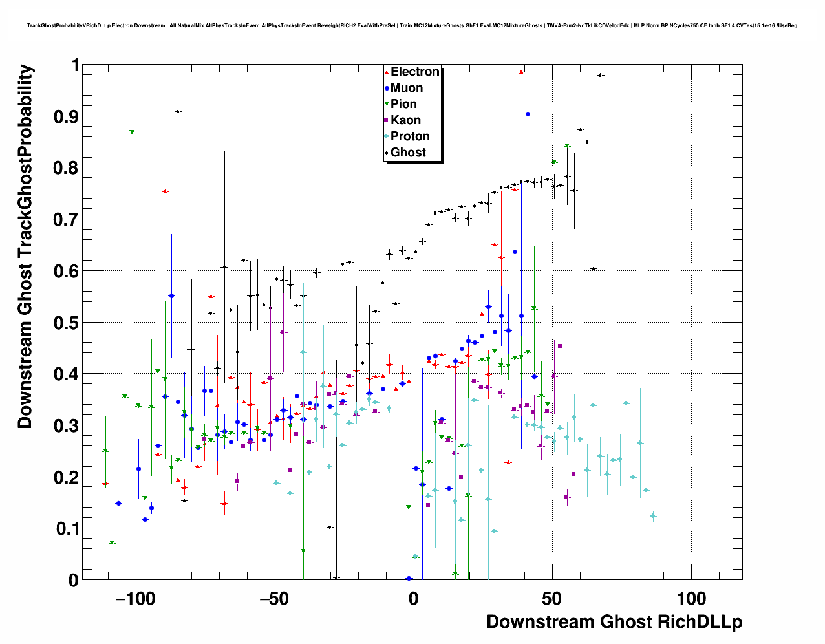Click the blue Muon outlier point at 0.9
Screen dimensions: 825x644
[528, 114]
